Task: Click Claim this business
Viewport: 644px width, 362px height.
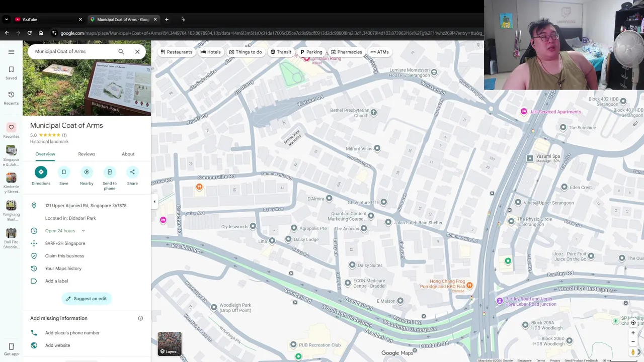Action: tap(64, 256)
